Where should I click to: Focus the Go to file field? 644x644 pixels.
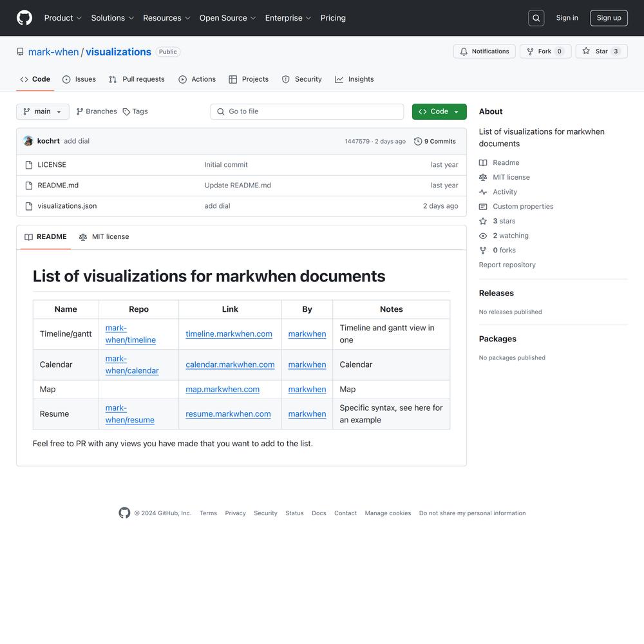[307, 111]
